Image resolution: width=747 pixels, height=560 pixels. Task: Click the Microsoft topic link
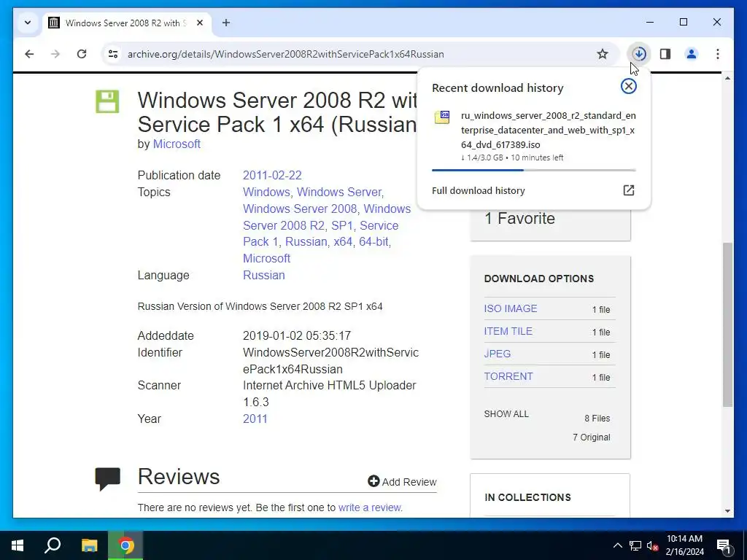(x=266, y=259)
